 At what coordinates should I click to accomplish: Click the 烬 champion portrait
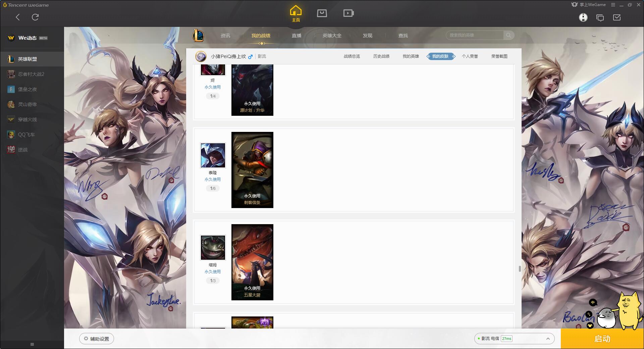pos(213,70)
